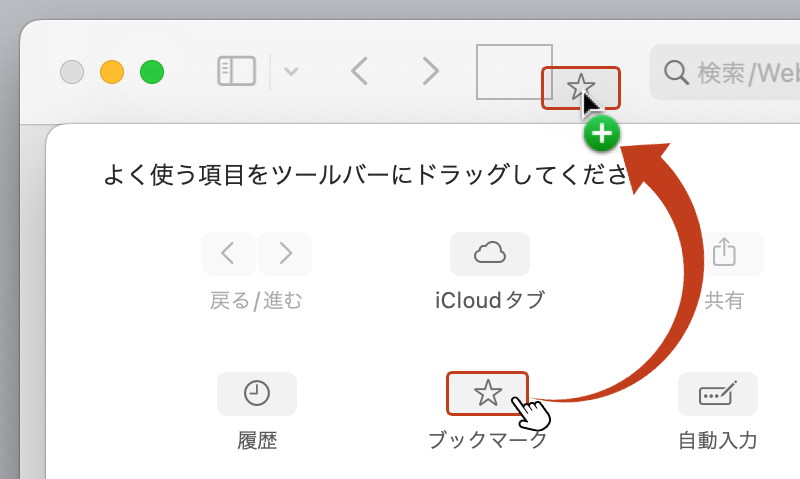Viewport: 800px width, 479px height.
Task: Click the back arrow in 戻る/進む item
Action: tap(229, 254)
